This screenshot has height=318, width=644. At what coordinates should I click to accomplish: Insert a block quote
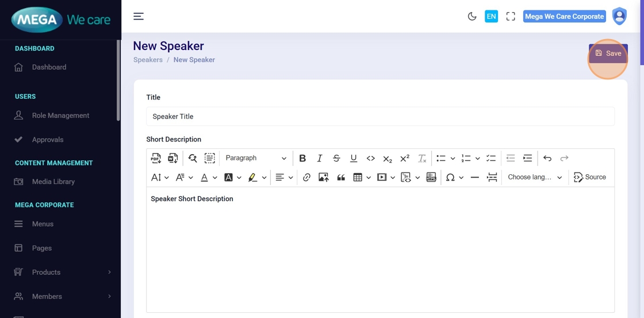pyautogui.click(x=341, y=177)
